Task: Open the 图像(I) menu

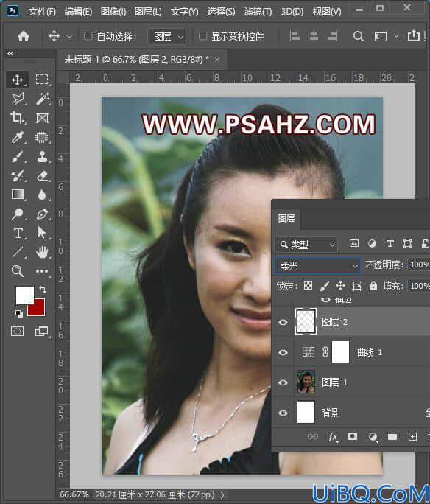Action: point(113,12)
